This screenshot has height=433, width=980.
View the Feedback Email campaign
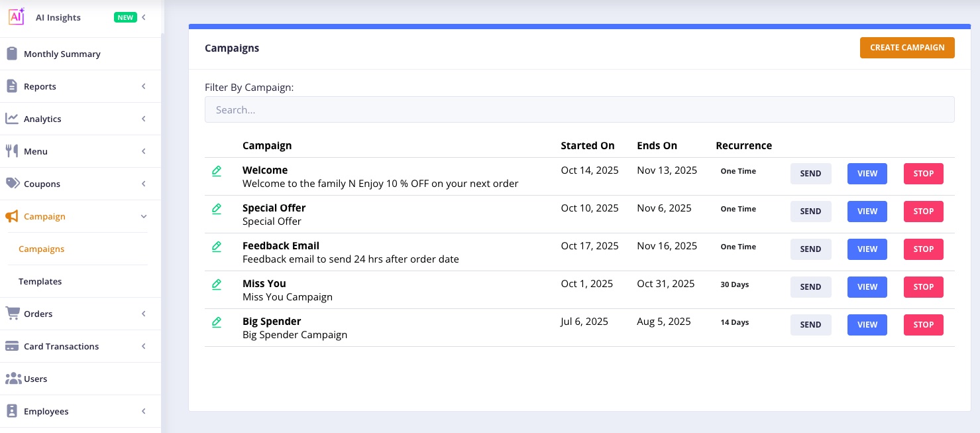[x=867, y=249]
